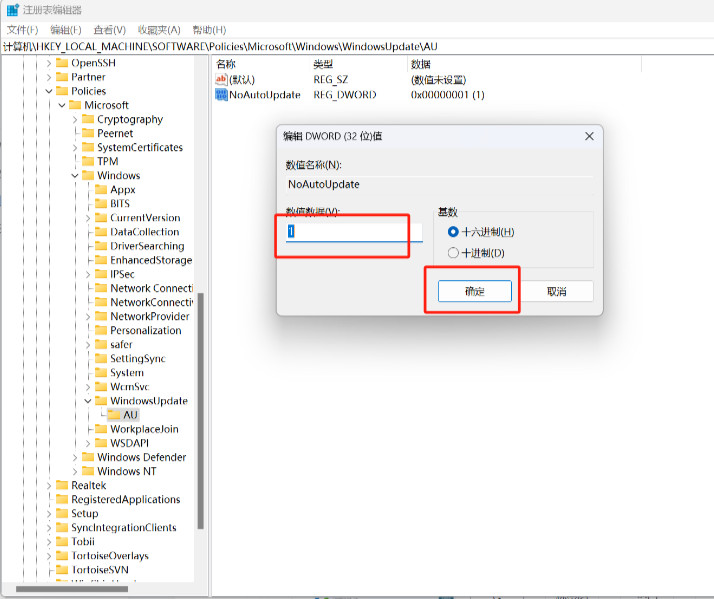Image resolution: width=714 pixels, height=599 pixels.
Task: Click the NoAutoUpdate DWORD value icon
Action: [221, 95]
